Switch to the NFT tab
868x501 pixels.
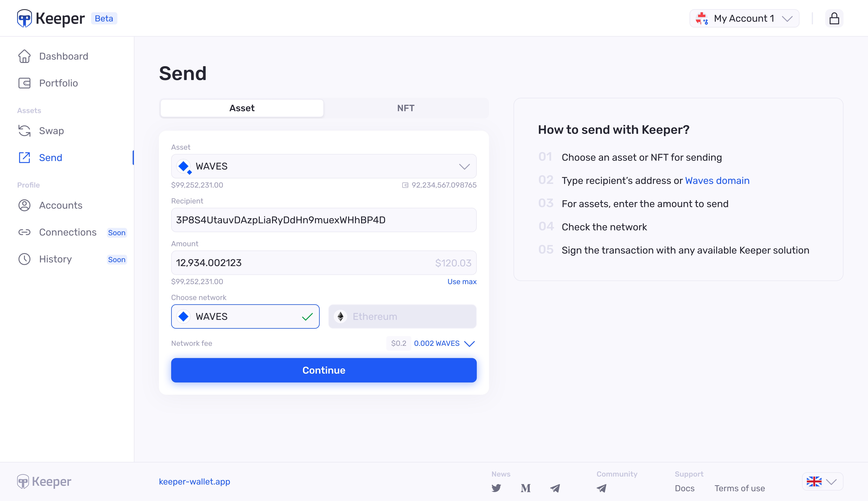coord(406,108)
